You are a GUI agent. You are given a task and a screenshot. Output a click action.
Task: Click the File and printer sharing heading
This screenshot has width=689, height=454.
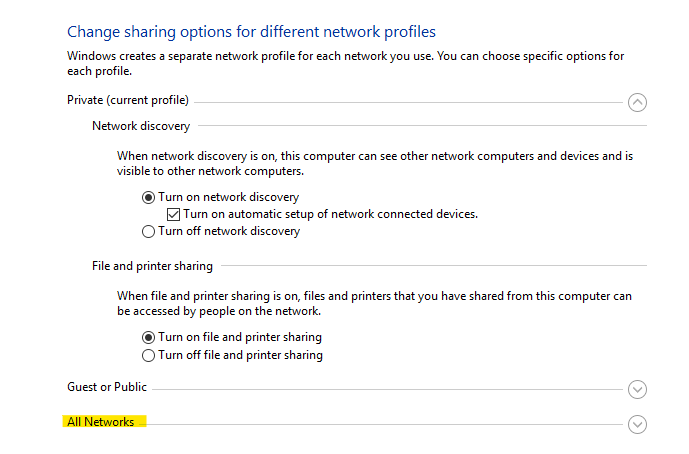point(152,266)
